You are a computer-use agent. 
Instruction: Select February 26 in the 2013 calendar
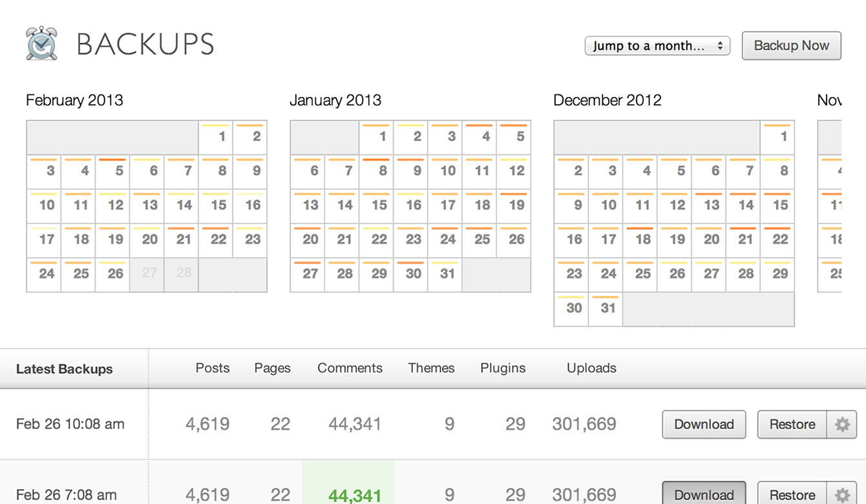(112, 275)
